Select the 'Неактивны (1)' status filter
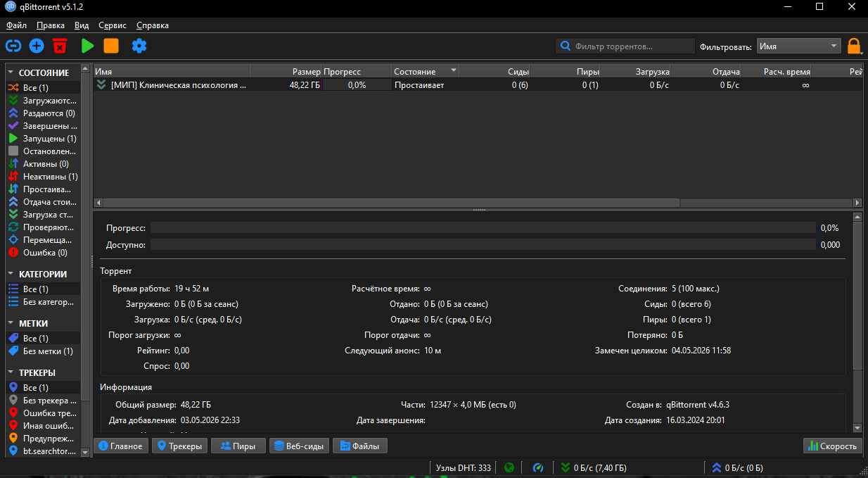Image resolution: width=868 pixels, height=478 pixels. click(44, 177)
